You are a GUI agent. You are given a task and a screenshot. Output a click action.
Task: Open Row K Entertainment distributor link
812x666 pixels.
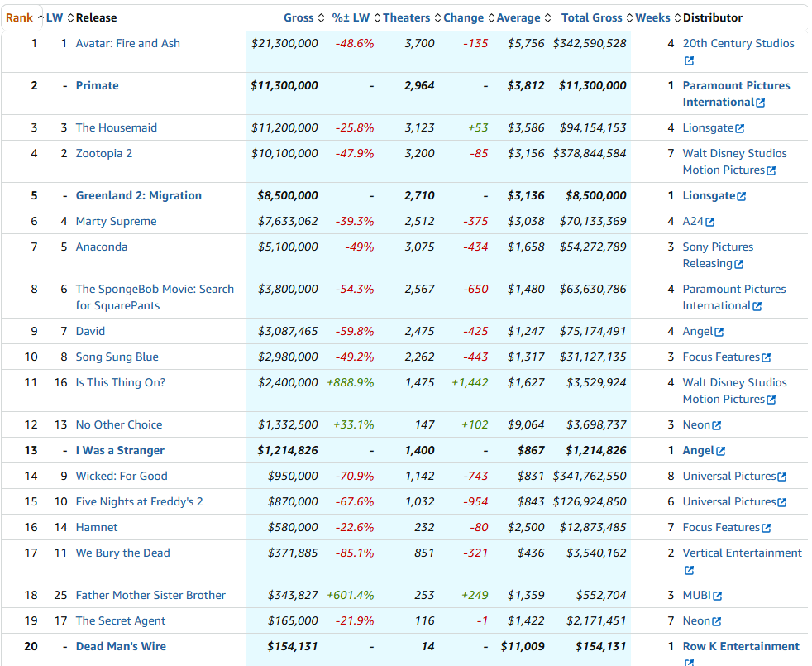click(x=740, y=647)
